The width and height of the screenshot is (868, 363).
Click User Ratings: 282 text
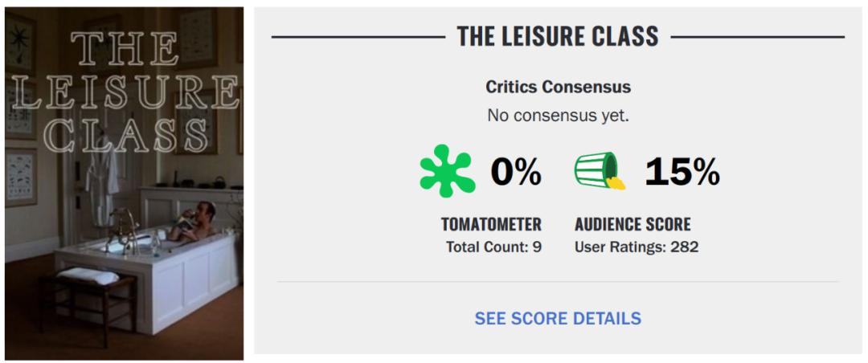[637, 247]
